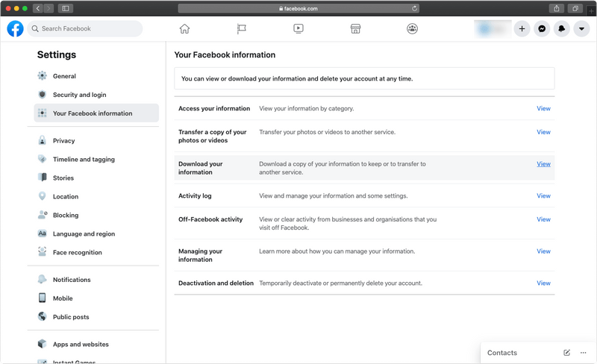The height and width of the screenshot is (364, 597).
Task: Click the Privacy lock icon
Action: tap(43, 140)
